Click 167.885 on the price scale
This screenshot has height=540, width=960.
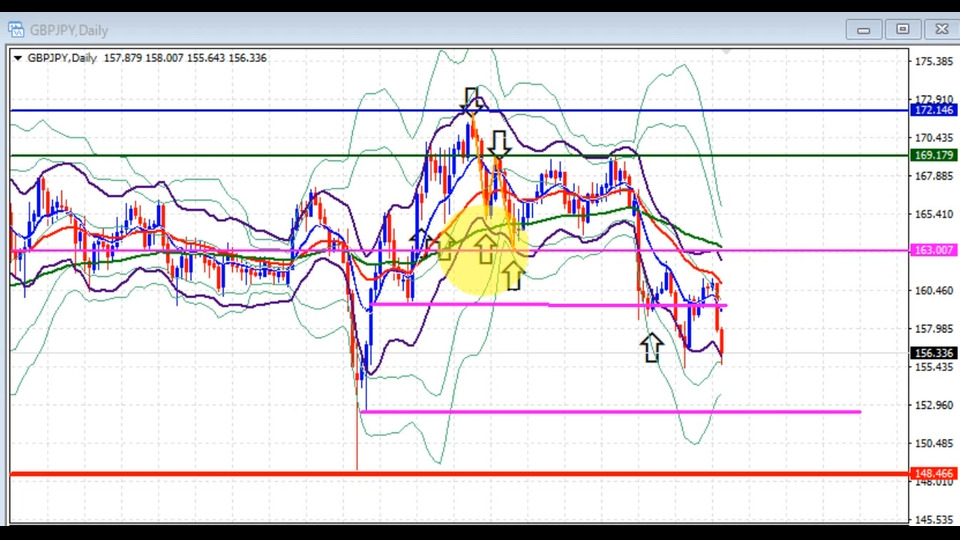click(934, 176)
